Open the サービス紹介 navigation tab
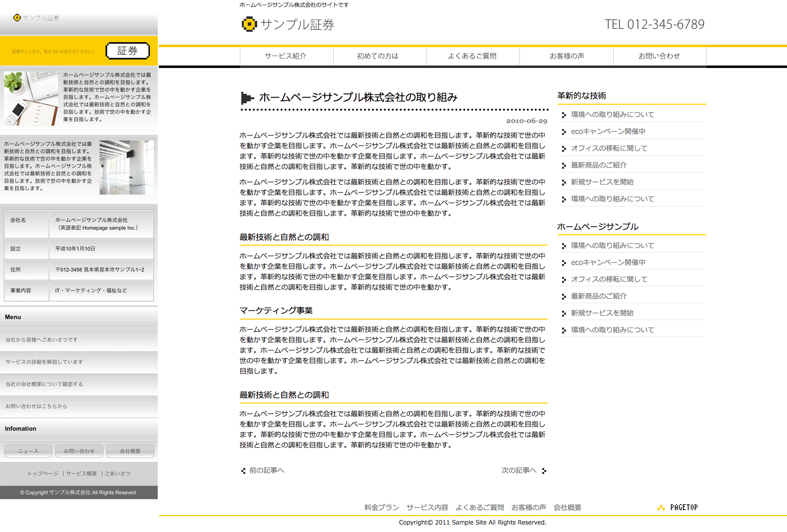 [286, 56]
